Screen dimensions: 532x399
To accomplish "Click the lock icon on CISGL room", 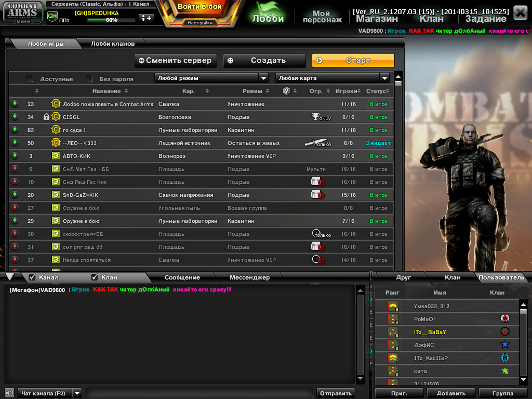I will click(x=46, y=117).
